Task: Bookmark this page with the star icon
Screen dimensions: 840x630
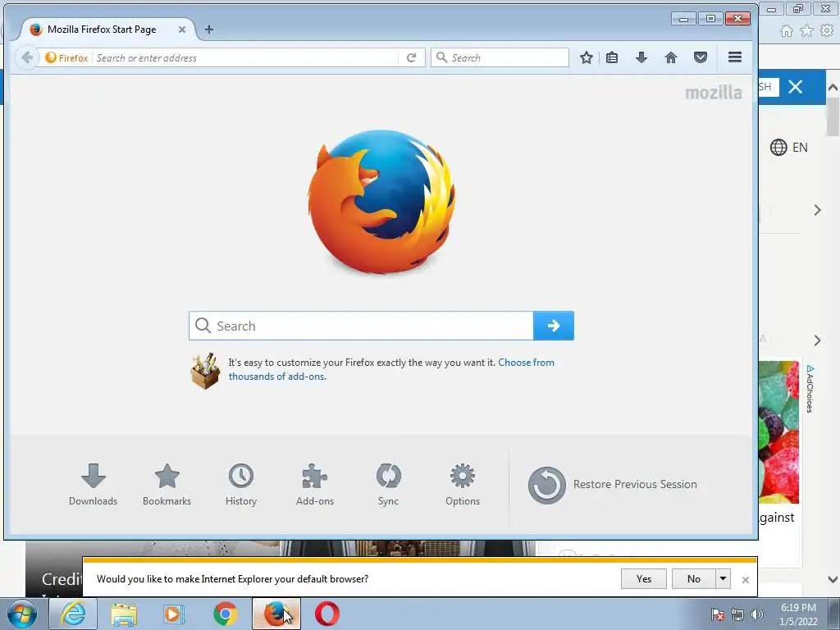Action: 586,57
